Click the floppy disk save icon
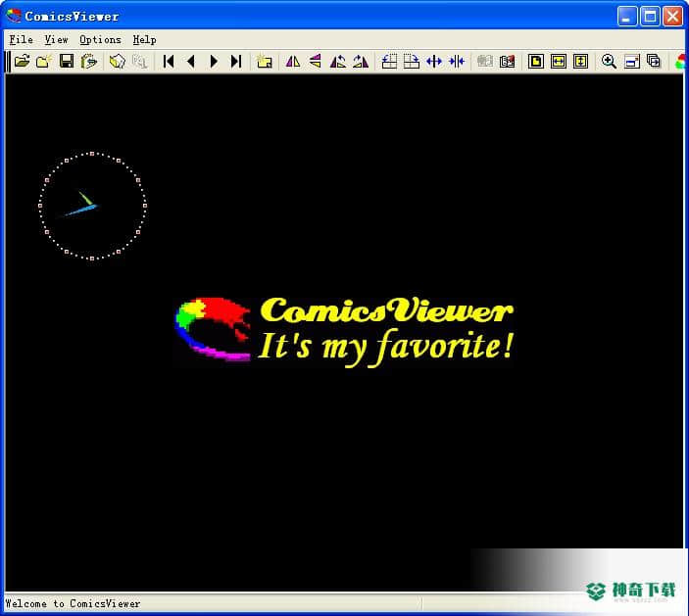 pyautogui.click(x=67, y=61)
